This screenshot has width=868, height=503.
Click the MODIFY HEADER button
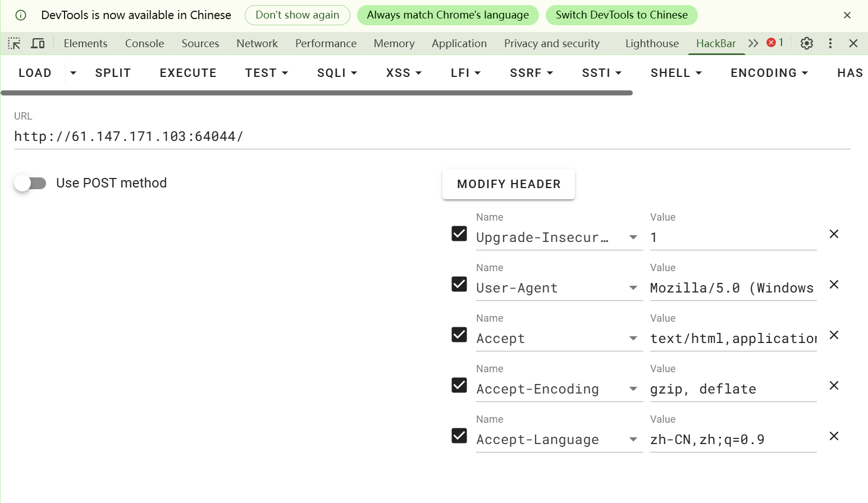[x=508, y=184]
